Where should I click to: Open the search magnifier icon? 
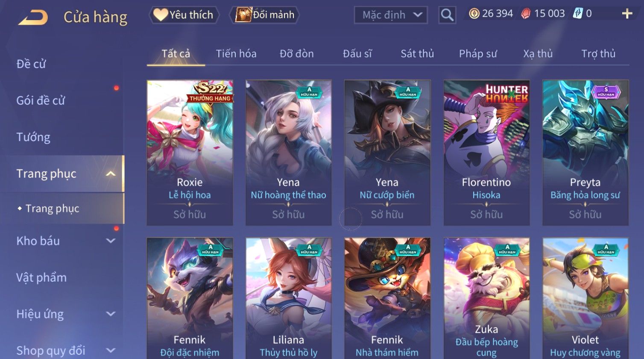pos(447,15)
